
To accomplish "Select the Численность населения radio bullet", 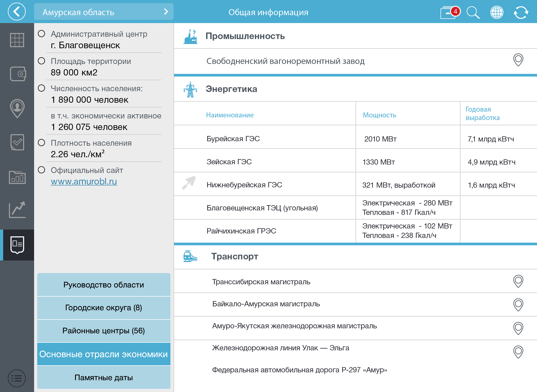I will point(41,88).
